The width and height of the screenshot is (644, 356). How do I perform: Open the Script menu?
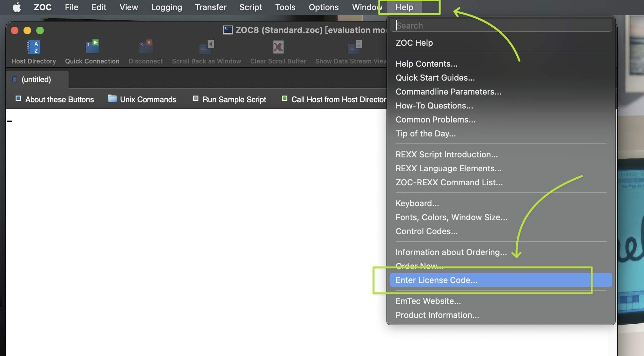pyautogui.click(x=251, y=7)
